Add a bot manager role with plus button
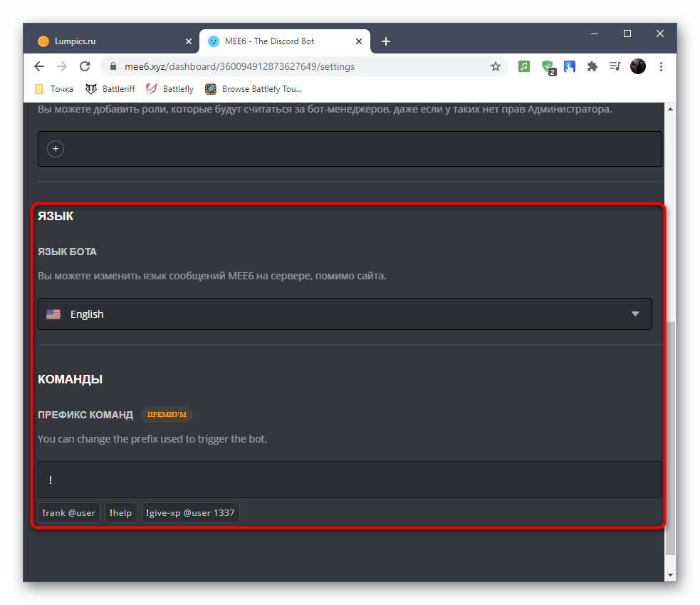 pos(56,149)
